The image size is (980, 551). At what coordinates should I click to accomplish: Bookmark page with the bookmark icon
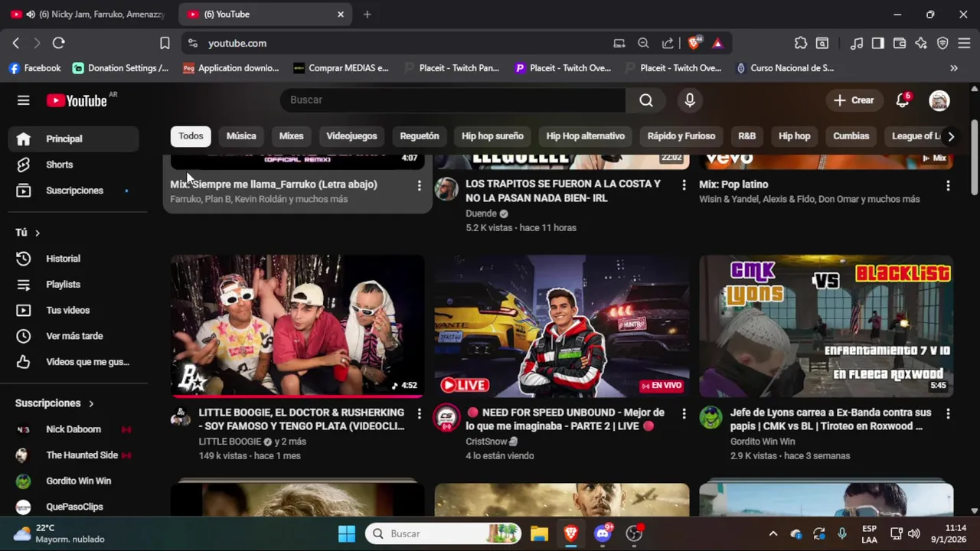coord(165,43)
